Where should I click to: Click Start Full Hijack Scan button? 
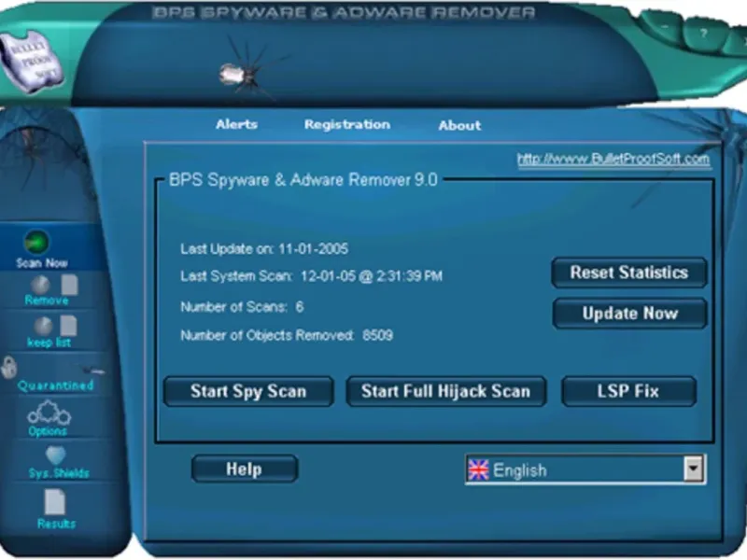coord(446,391)
